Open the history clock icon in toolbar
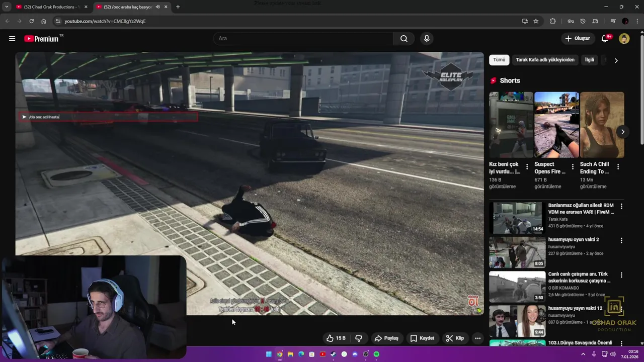 pos(583,21)
